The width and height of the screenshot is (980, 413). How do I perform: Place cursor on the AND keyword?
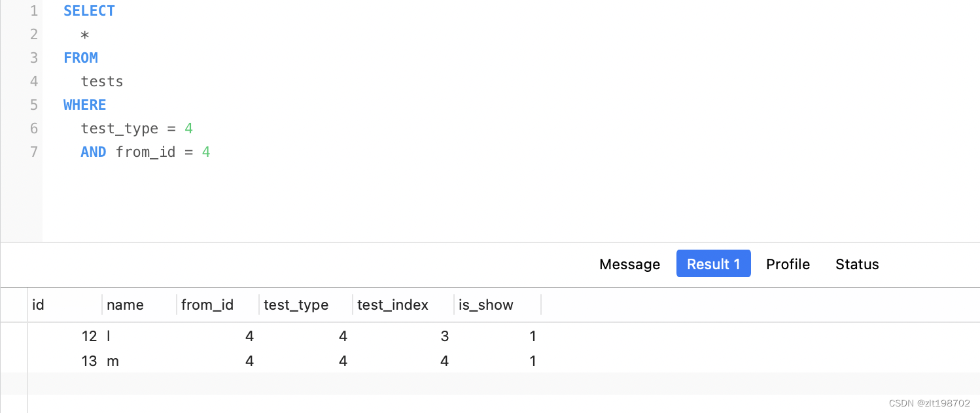tap(94, 152)
